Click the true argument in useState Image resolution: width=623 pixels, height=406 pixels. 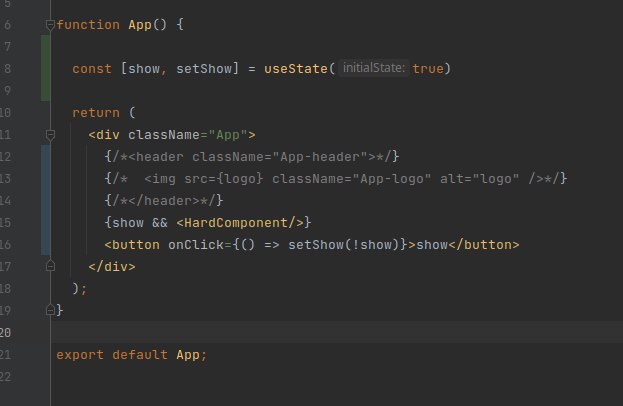pos(428,69)
